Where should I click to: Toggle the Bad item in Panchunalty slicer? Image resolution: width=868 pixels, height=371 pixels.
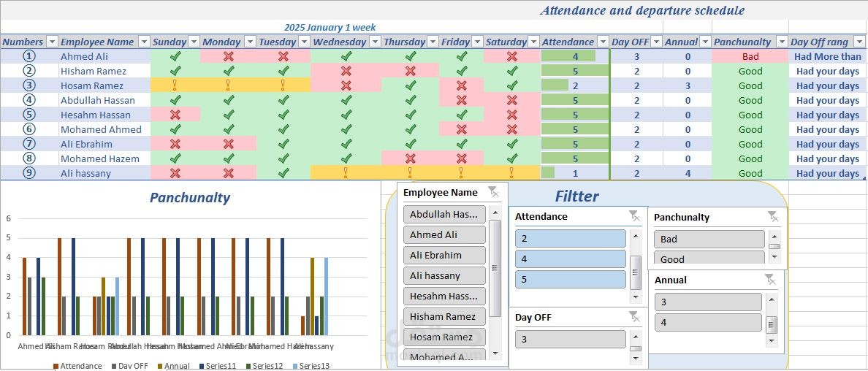(x=709, y=240)
